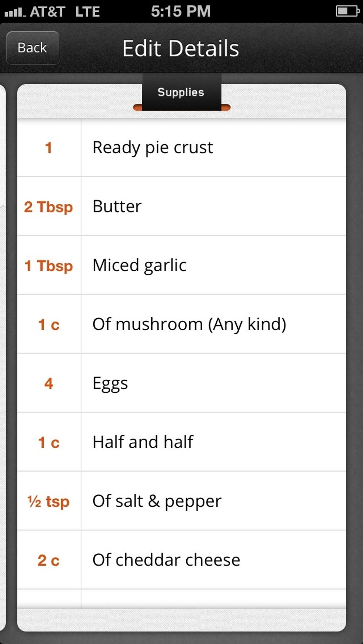Edit the Ready pie crust item
The height and width of the screenshot is (644, 363).
point(153,147)
